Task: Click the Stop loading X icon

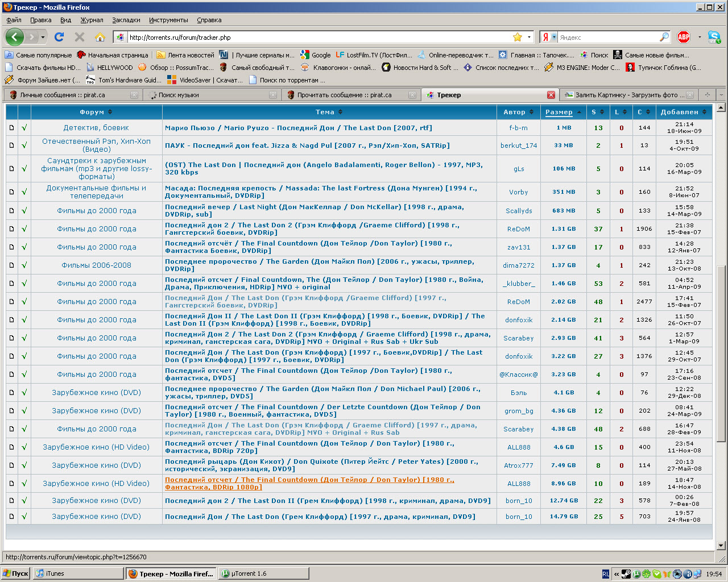Action: point(80,37)
